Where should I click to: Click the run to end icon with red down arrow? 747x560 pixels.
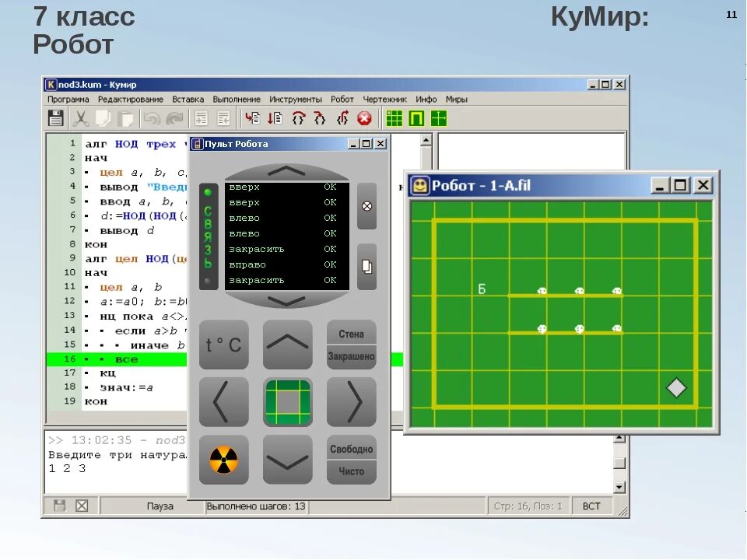pos(275,118)
